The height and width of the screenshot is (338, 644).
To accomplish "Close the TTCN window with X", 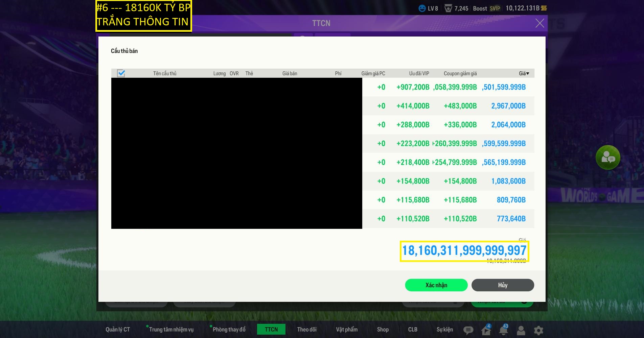I will [540, 23].
